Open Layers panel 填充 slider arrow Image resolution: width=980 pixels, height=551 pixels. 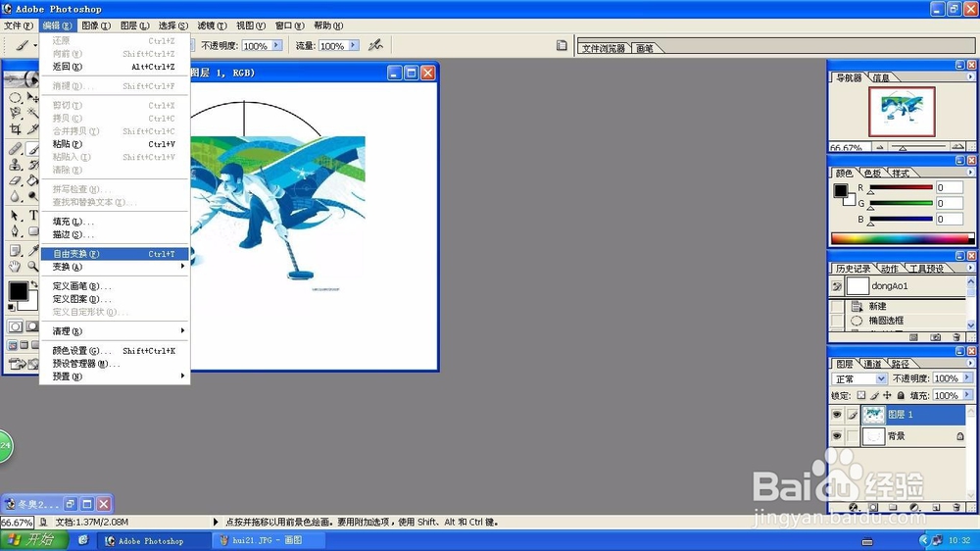tap(967, 395)
